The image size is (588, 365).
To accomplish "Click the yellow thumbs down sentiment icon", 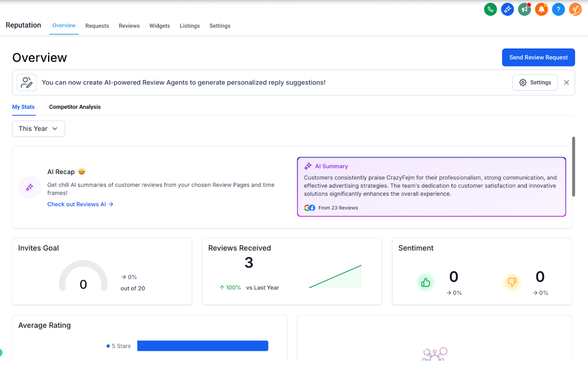I will click(x=512, y=282).
